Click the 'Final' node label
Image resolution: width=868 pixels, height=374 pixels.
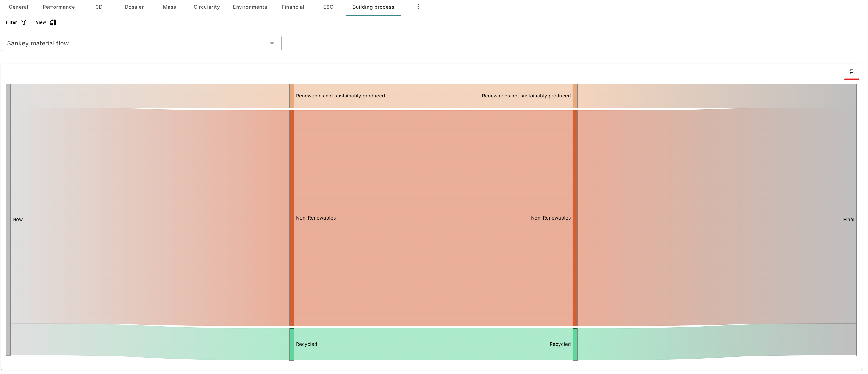click(x=848, y=220)
